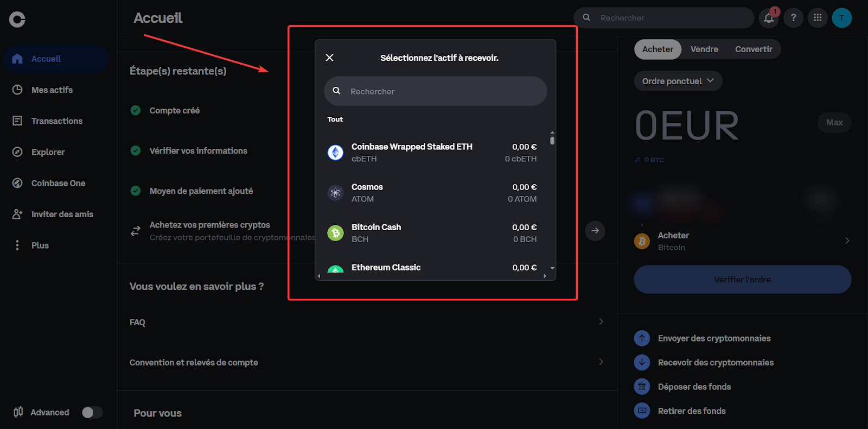Open the help question mark icon
The image size is (868, 429).
tap(793, 18)
